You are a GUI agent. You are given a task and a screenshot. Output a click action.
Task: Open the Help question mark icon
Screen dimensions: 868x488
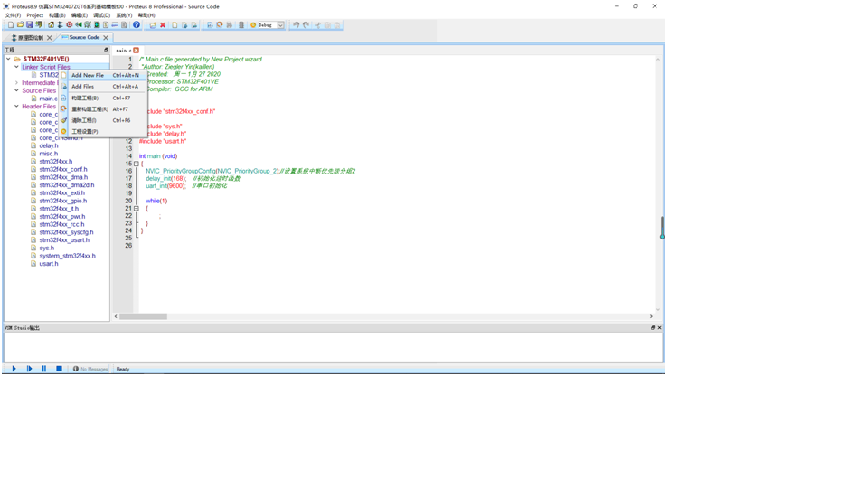click(137, 25)
